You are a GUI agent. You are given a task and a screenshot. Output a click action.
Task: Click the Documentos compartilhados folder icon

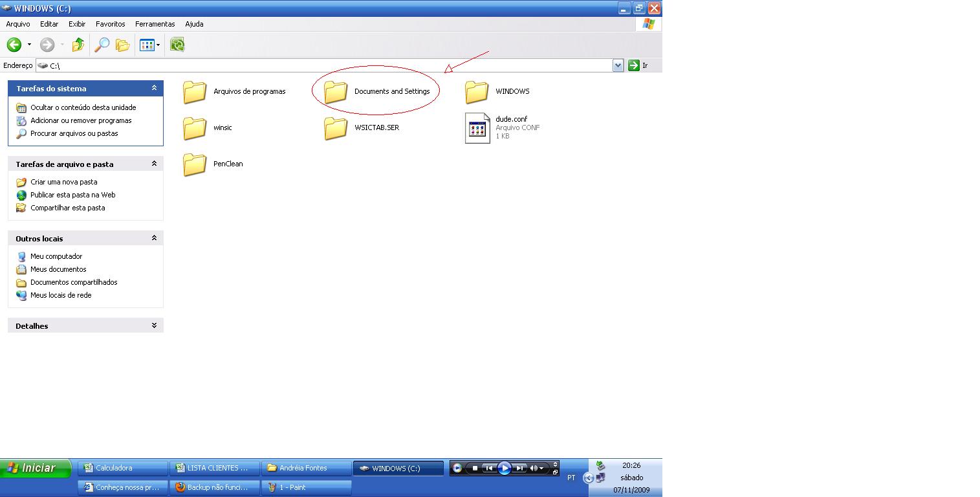click(x=21, y=282)
